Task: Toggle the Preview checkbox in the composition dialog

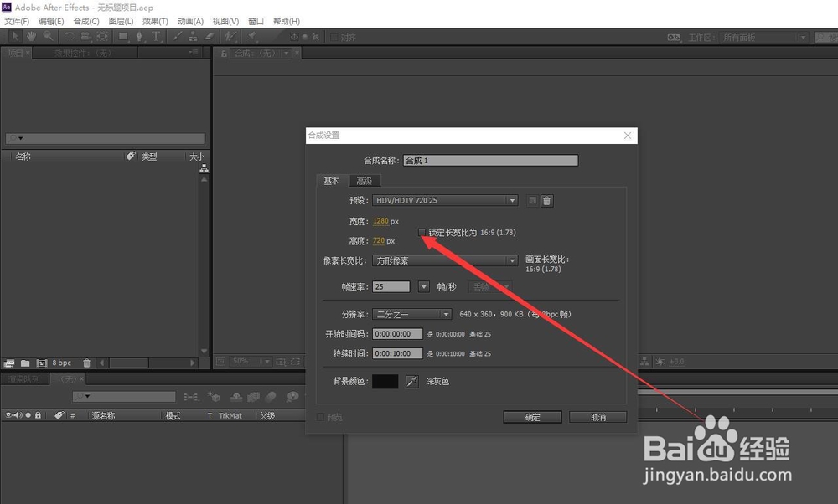Action: (x=321, y=417)
